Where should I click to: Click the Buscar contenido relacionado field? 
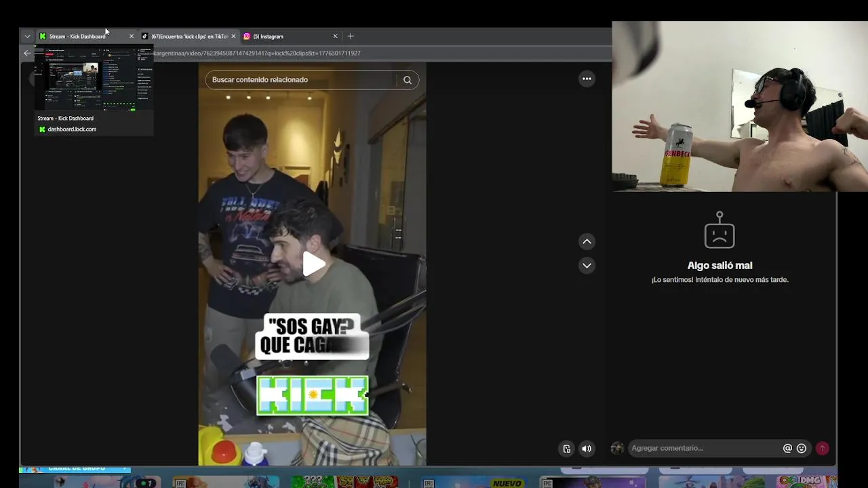pos(300,80)
